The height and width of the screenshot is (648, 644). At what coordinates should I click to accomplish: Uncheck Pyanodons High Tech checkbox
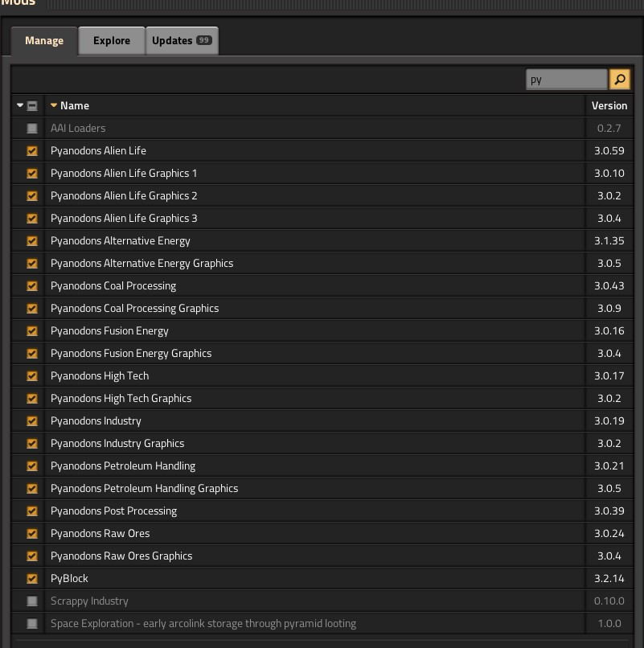pos(32,376)
